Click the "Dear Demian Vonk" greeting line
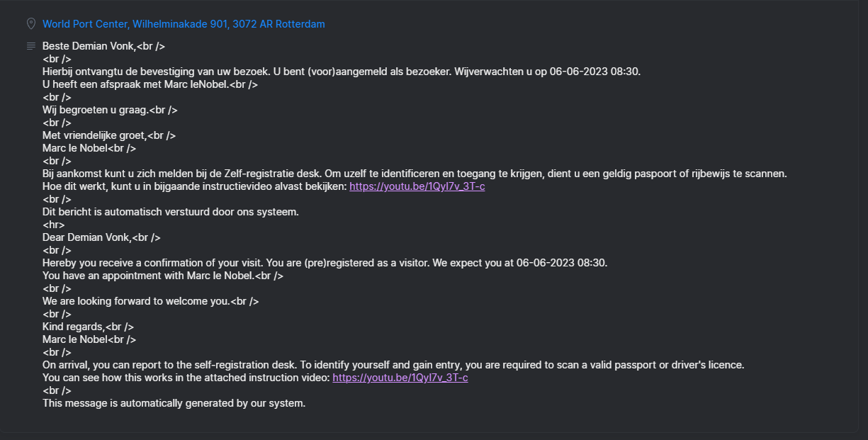 (101, 237)
